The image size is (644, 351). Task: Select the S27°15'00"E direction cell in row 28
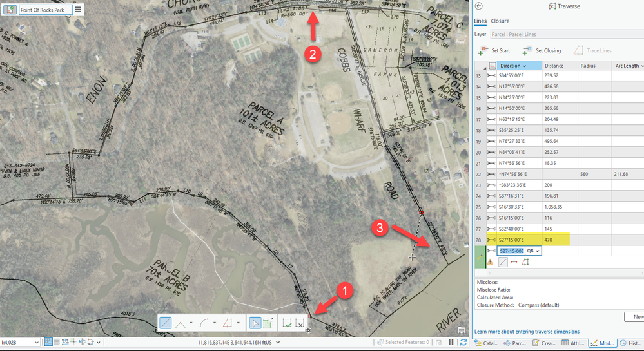519,240
